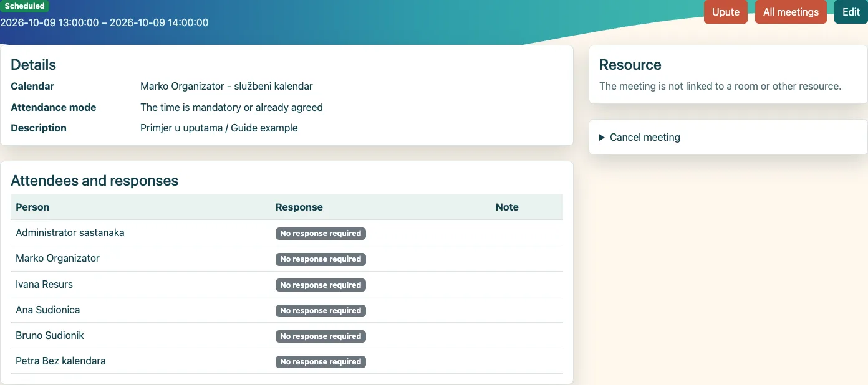The height and width of the screenshot is (385, 868).
Task: Click the 'not linked to a room' message
Action: pyautogui.click(x=720, y=86)
